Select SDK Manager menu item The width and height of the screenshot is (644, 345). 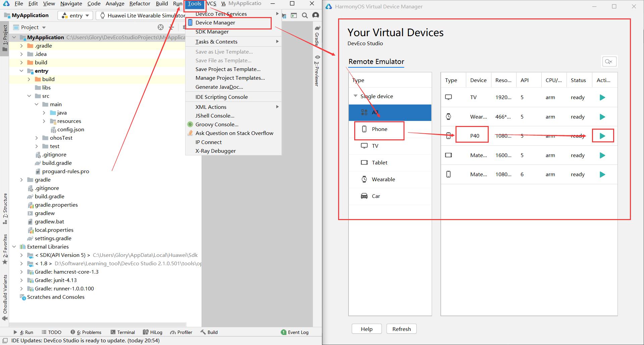[x=233, y=32]
